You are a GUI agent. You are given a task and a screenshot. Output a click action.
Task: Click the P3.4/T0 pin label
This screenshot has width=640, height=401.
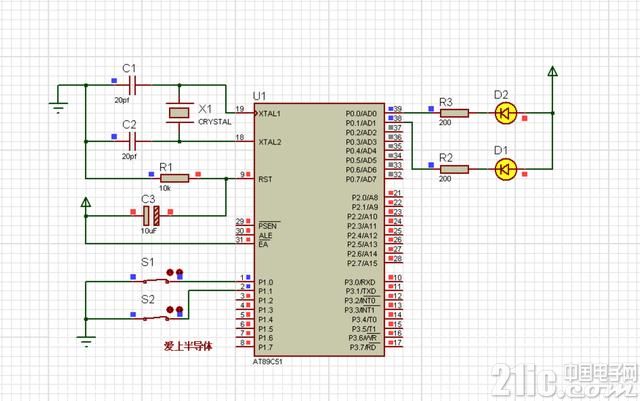click(x=364, y=320)
